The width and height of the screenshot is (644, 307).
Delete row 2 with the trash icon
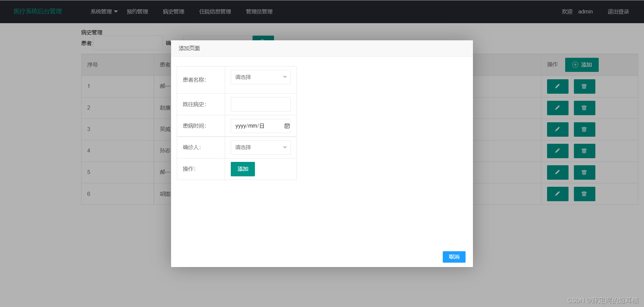click(584, 108)
